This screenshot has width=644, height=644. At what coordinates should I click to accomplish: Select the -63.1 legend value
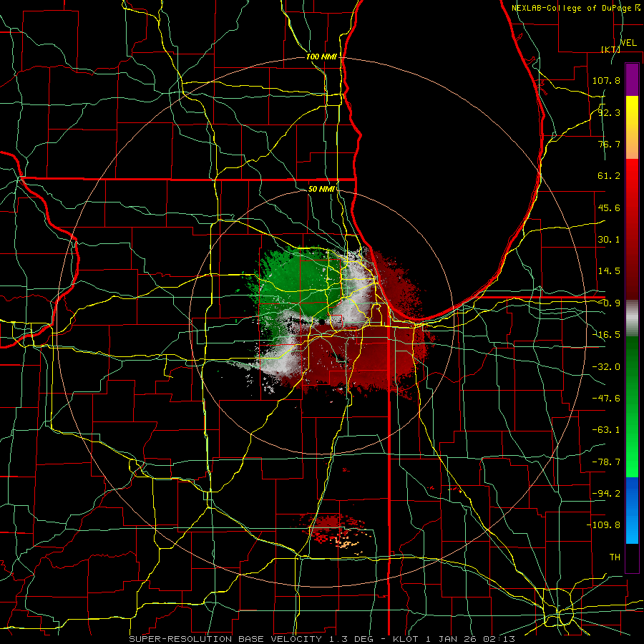coord(606,430)
